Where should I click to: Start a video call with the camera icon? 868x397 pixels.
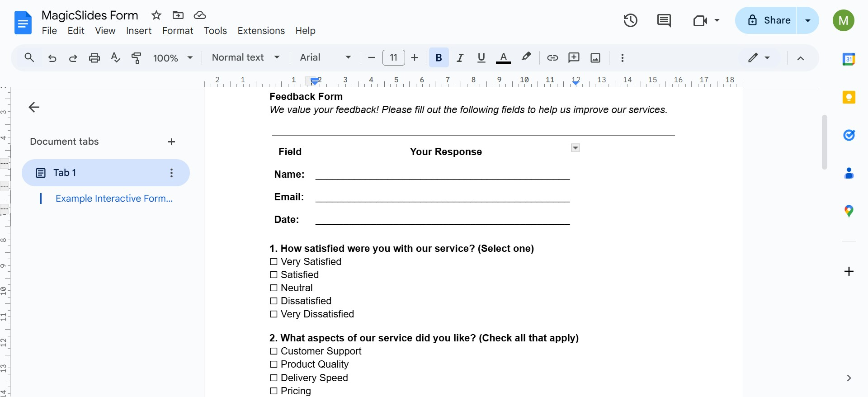(x=700, y=21)
